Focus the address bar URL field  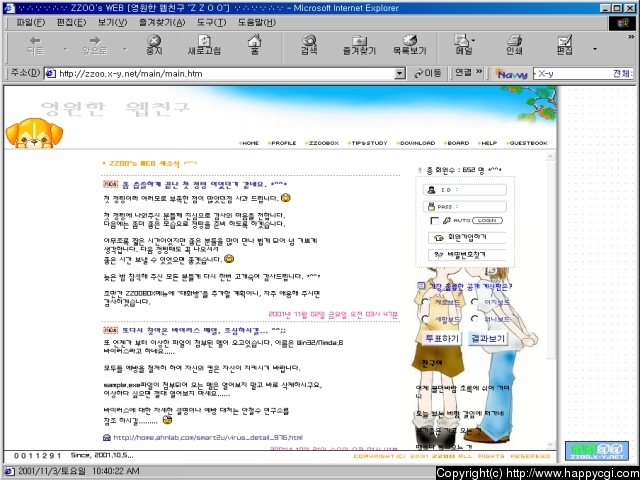click(x=226, y=74)
